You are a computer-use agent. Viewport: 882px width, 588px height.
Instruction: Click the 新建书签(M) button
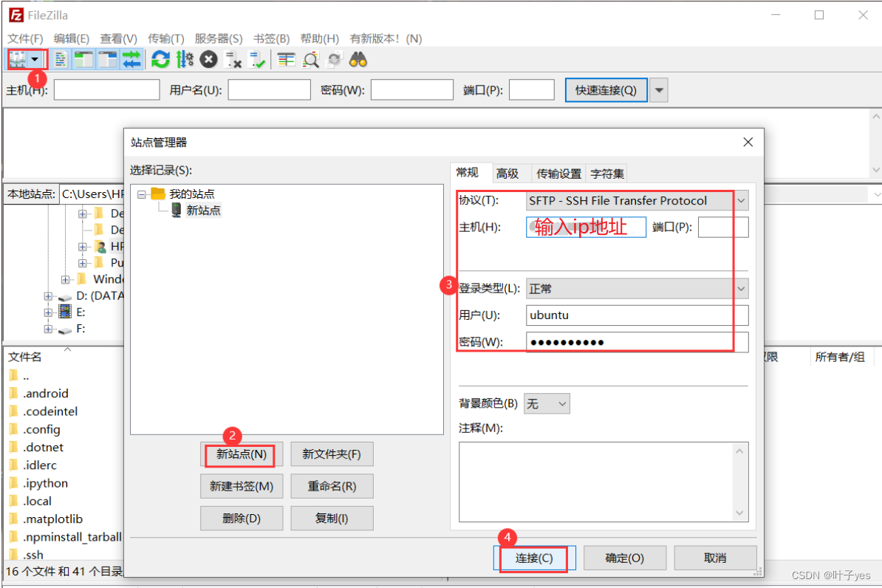tap(242, 486)
